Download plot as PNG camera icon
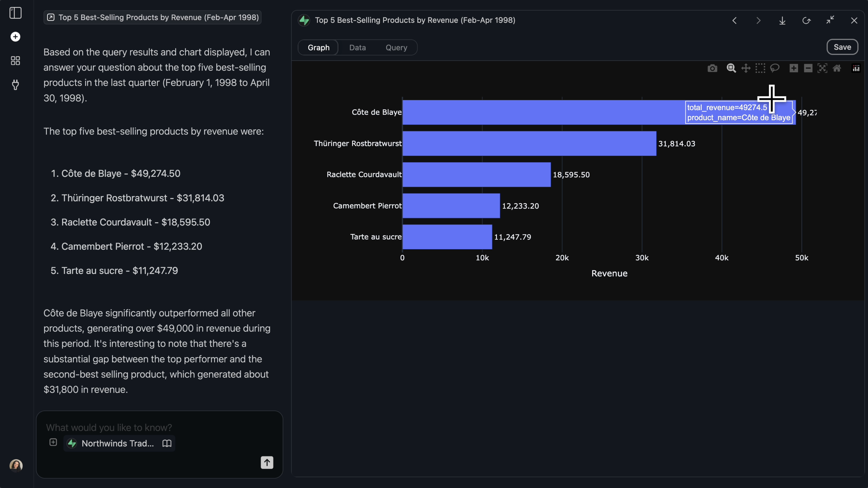Image resolution: width=868 pixels, height=488 pixels. point(712,68)
